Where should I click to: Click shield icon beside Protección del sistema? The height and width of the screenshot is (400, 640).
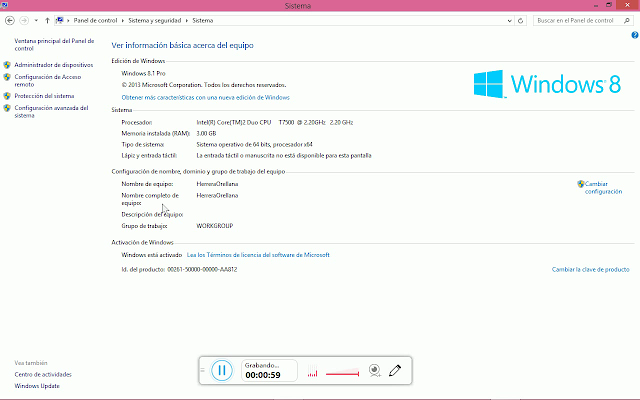pyautogui.click(x=7, y=96)
